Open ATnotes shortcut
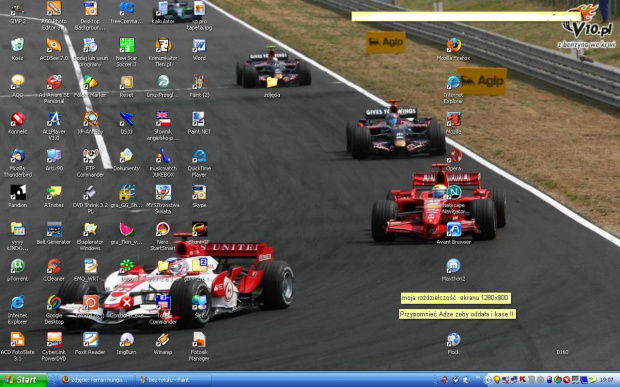The height and width of the screenshot is (387, 620). [54, 196]
